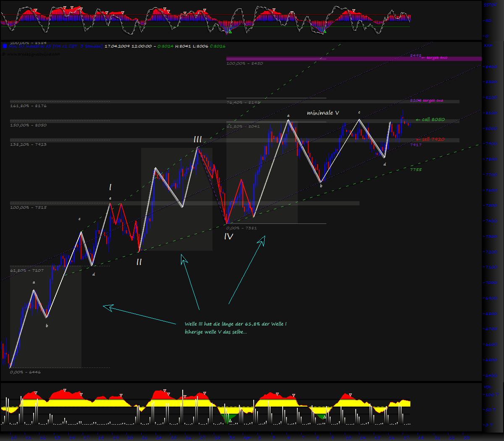This screenshot has width=504, height=441.
Task: Click the 'Welle III hat die länge' note line
Action: (x=236, y=324)
